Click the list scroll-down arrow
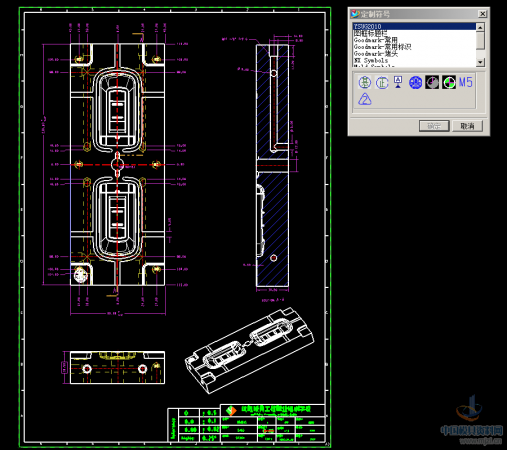Screen dimensions: 507x450 click(x=480, y=62)
